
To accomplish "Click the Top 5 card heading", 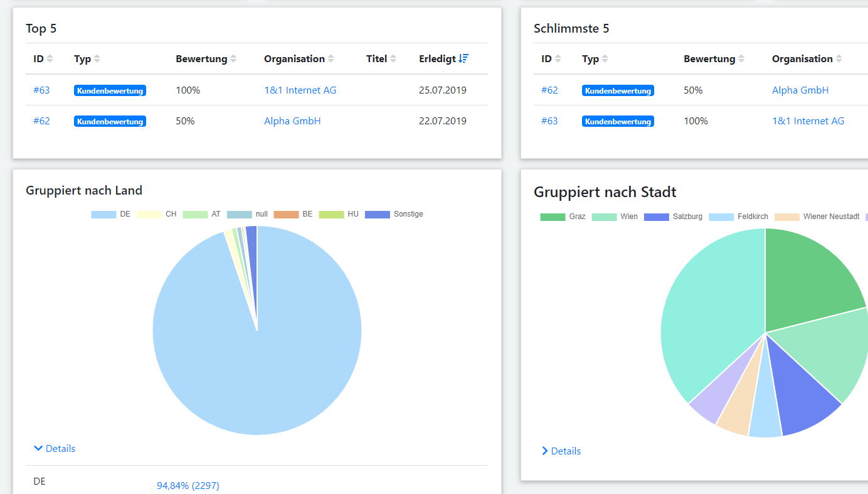I will click(x=41, y=28).
